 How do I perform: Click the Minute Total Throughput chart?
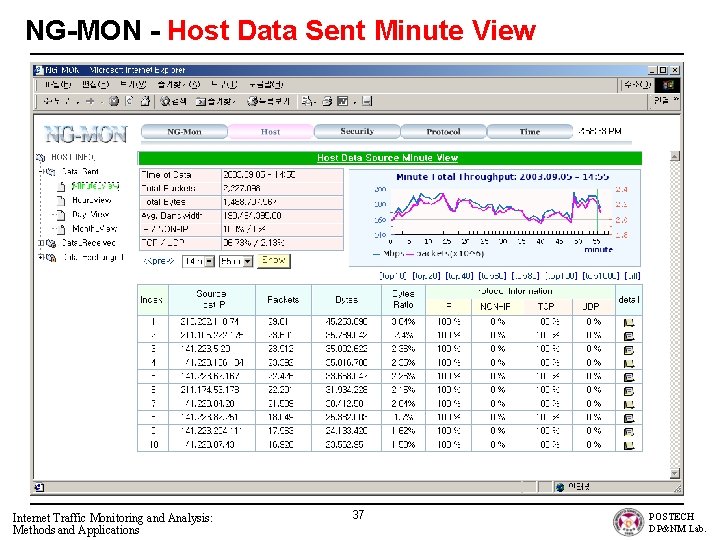(x=495, y=218)
